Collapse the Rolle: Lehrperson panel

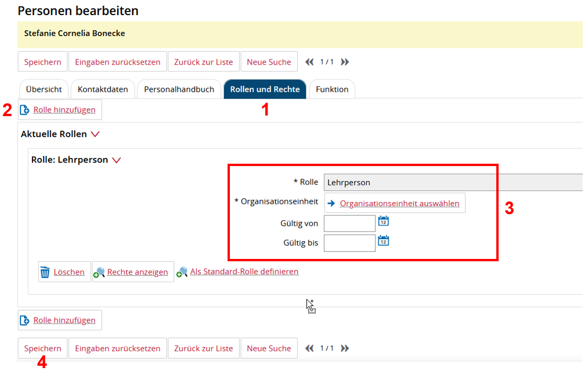coord(116,160)
